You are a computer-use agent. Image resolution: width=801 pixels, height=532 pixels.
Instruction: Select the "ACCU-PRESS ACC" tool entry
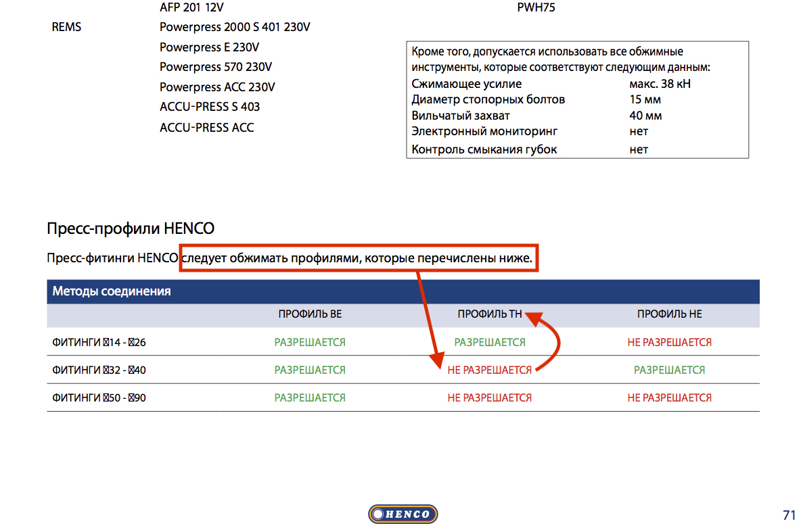(206, 128)
